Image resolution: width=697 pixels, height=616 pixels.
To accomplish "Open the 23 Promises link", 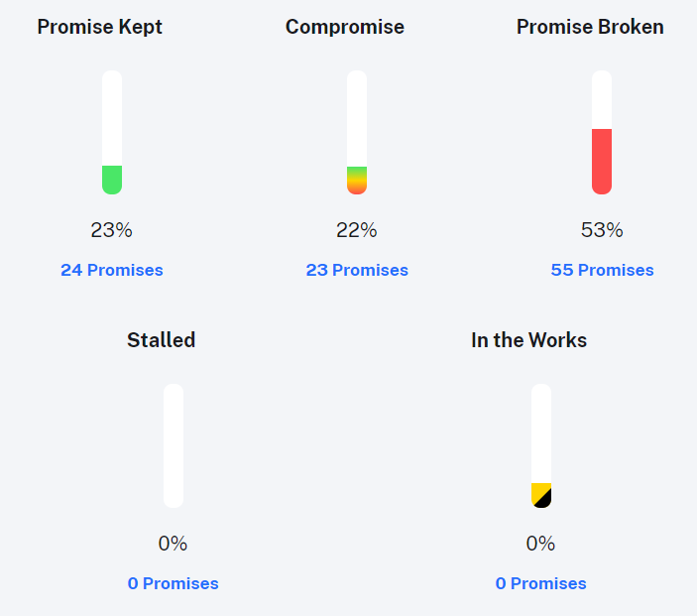I will (x=357, y=270).
